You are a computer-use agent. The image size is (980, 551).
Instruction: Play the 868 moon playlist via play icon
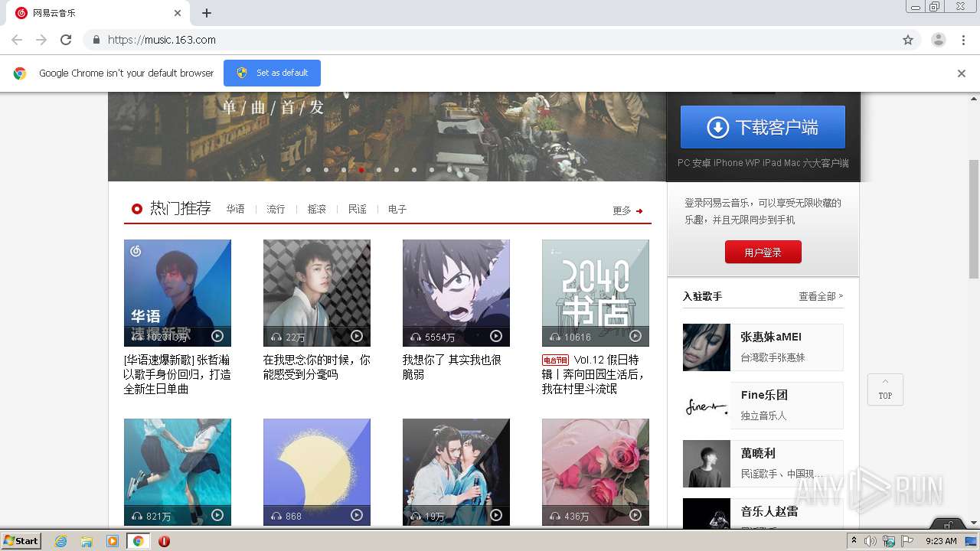point(357,515)
